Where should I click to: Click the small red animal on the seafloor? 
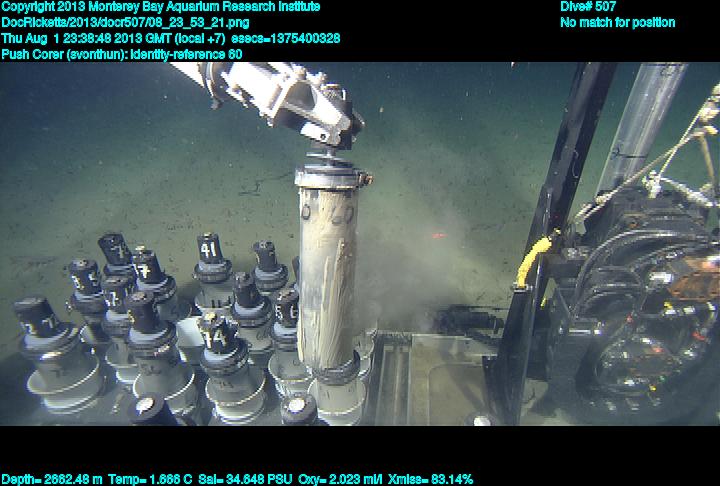437,236
